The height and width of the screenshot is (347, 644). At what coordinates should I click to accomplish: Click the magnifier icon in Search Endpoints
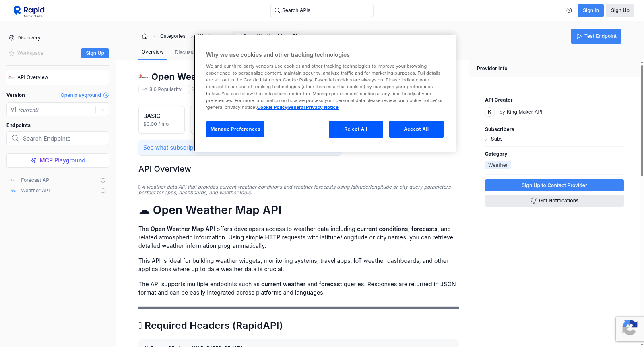pos(15,138)
